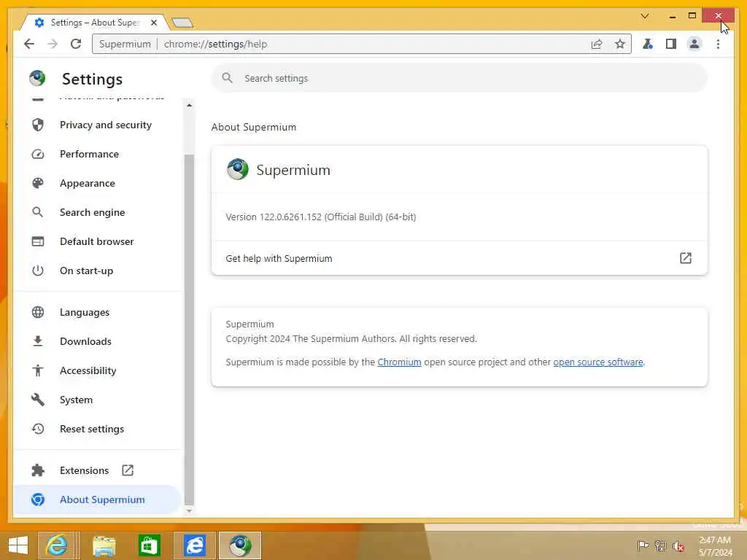Click the On start-up power icon
This screenshot has width=747, height=560.
[x=38, y=271]
